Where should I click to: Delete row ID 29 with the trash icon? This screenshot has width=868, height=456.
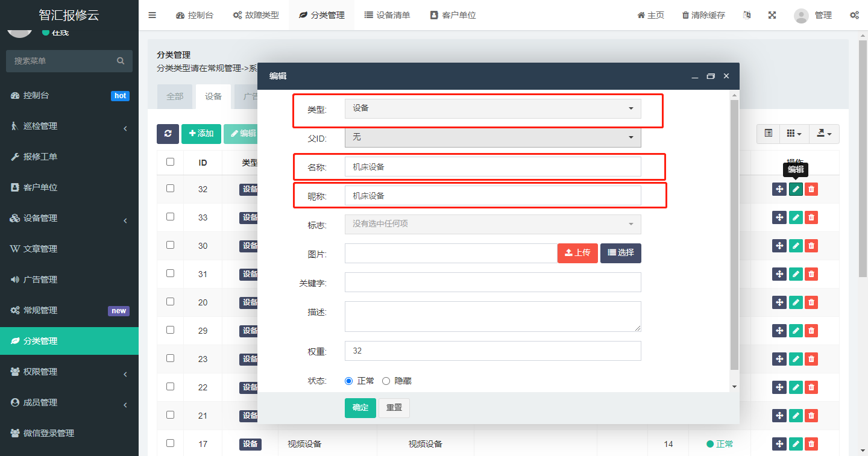tap(811, 331)
